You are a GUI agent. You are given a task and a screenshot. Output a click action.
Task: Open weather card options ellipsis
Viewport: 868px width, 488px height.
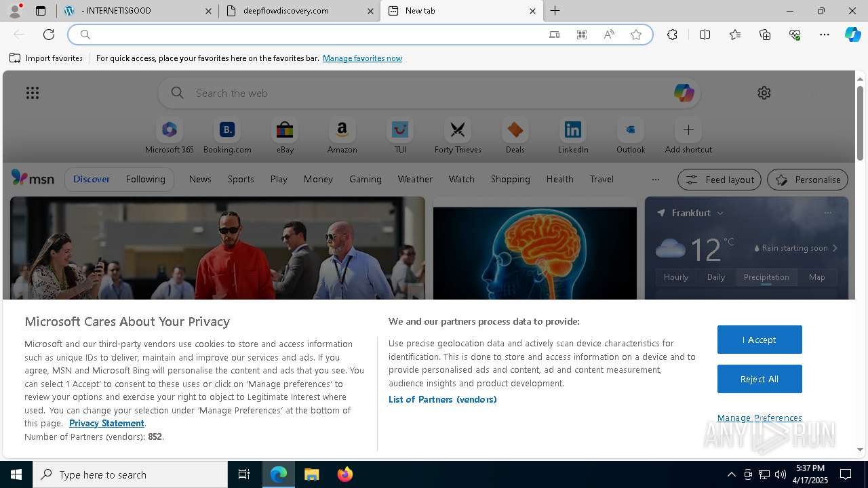click(x=827, y=213)
